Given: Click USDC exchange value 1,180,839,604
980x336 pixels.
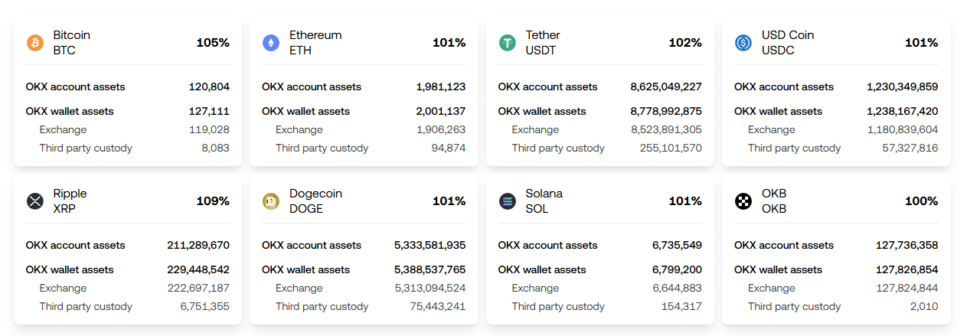Looking at the screenshot, I should pyautogui.click(x=903, y=130).
